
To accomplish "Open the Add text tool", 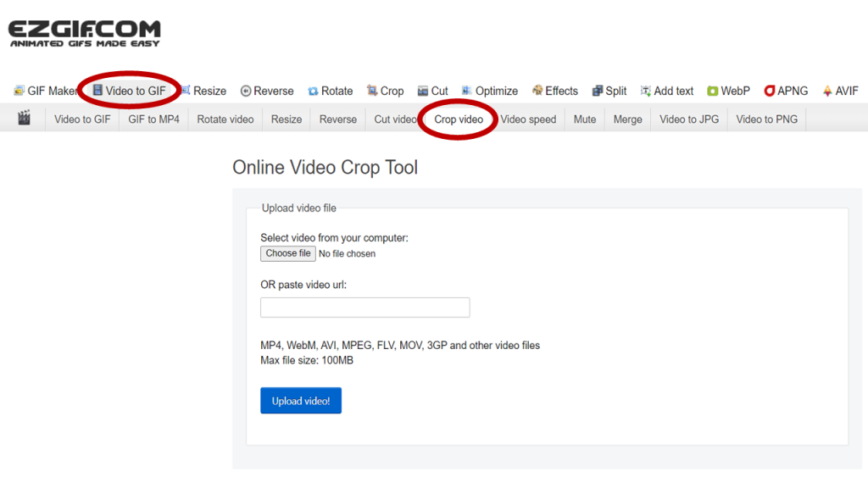I will coord(667,91).
